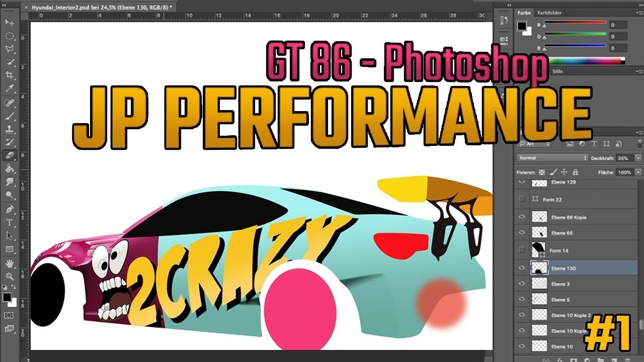Select the Pen tool
This screenshot has height=362, width=644.
(x=10, y=209)
